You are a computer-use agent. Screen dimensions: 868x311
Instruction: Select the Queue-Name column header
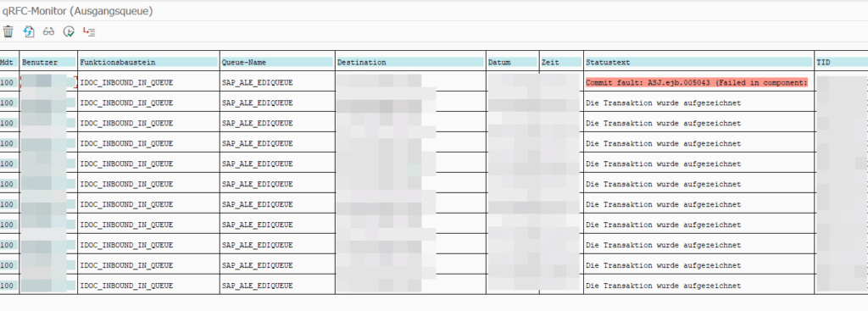tap(277, 63)
